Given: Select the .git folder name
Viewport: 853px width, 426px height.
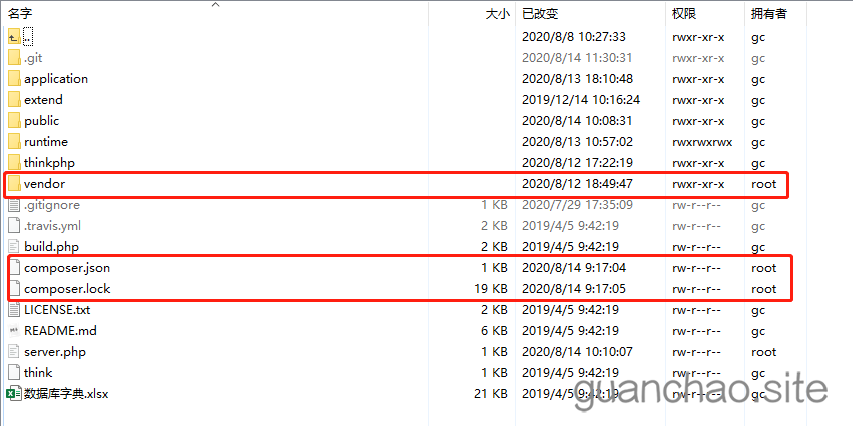Looking at the screenshot, I should pyautogui.click(x=33, y=58).
